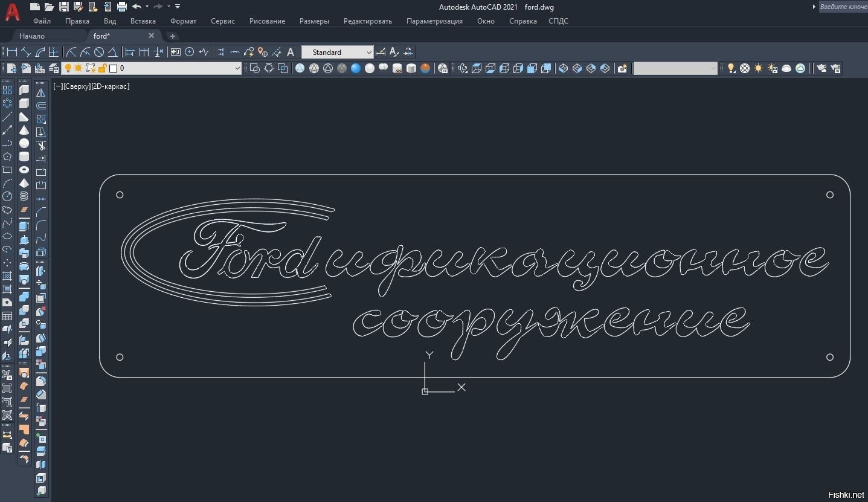Open the undo history dropdown arrow
The image size is (868, 502).
pos(147,7)
